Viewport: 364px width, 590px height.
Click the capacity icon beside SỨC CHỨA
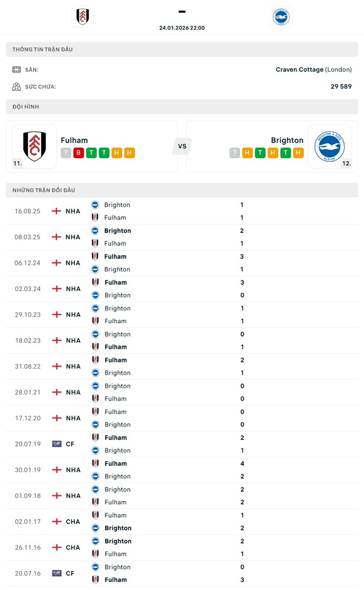coord(16,86)
